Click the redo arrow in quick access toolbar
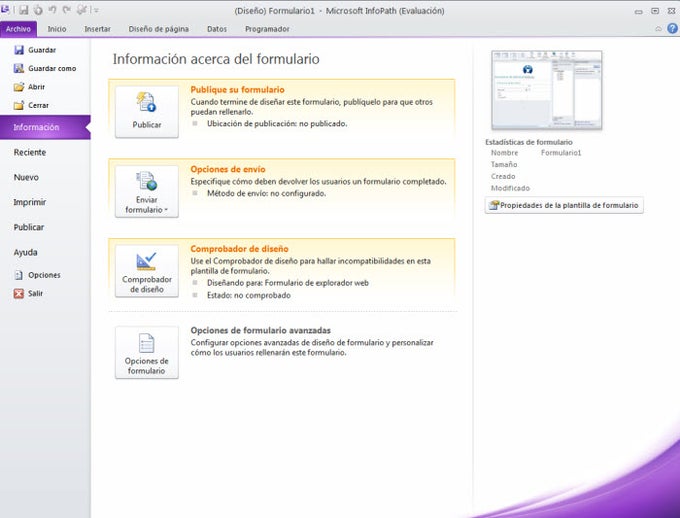This screenshot has height=518, width=680. [66, 10]
